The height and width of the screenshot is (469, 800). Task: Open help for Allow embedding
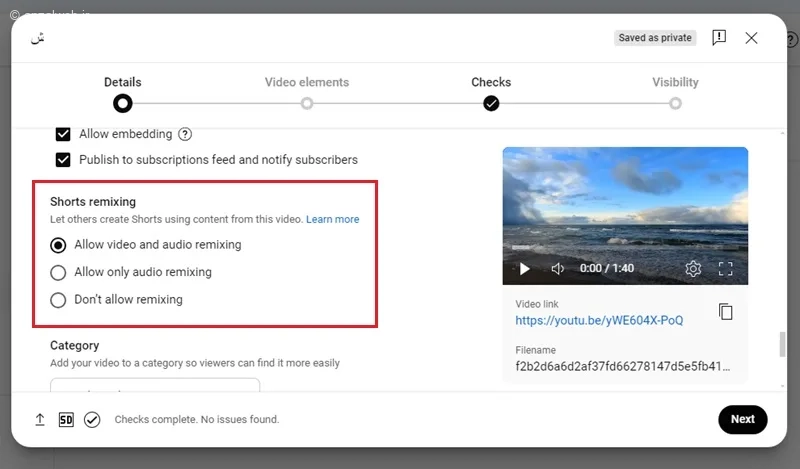(x=185, y=134)
